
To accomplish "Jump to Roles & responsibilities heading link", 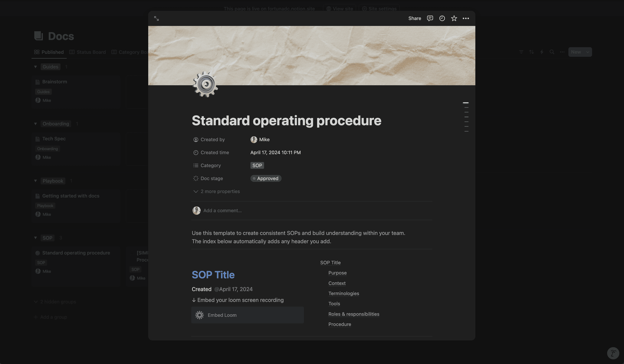I will pyautogui.click(x=354, y=314).
